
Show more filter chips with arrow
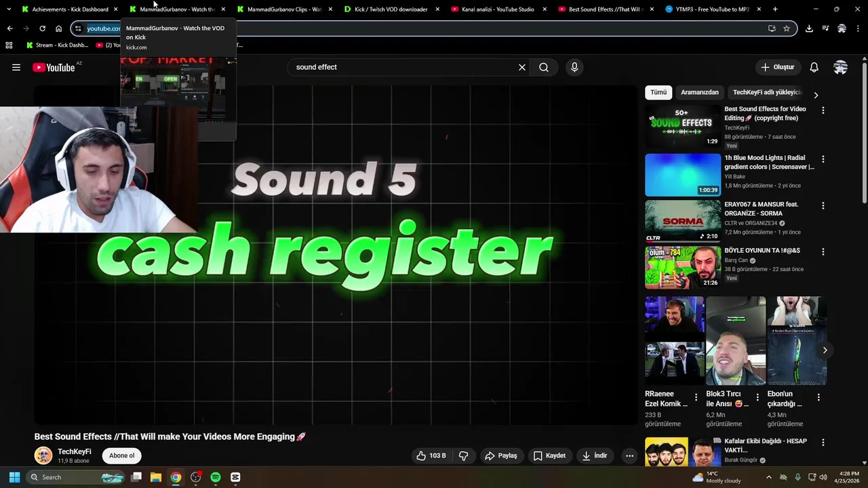[816, 95]
